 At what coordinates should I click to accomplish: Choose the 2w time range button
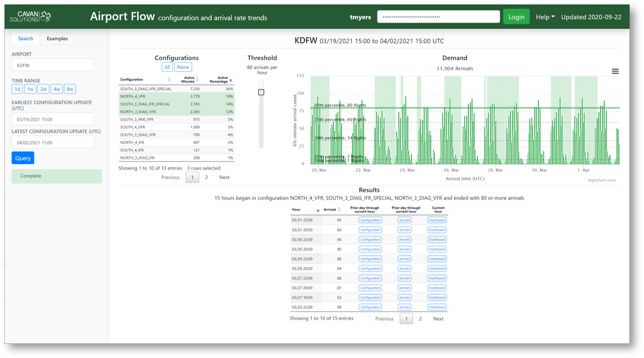(43, 89)
